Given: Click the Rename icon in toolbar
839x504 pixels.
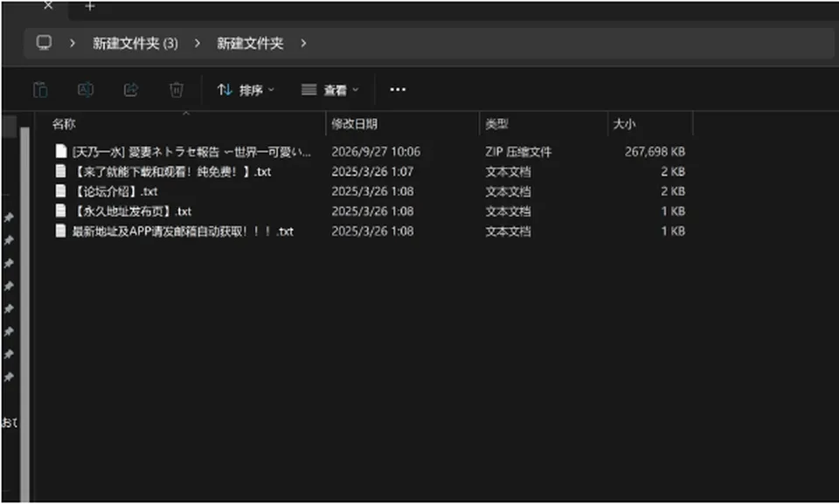Looking at the screenshot, I should click(x=86, y=89).
